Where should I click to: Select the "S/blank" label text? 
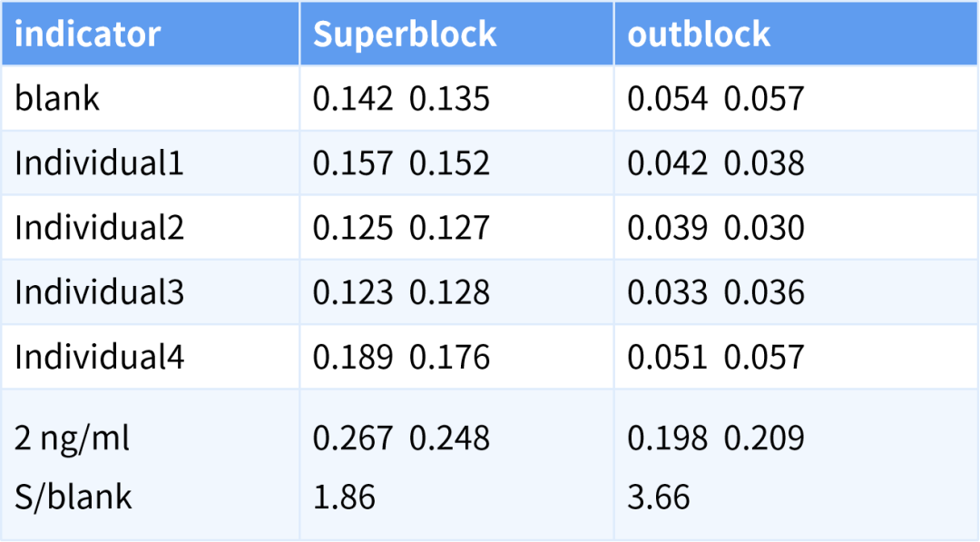[73, 497]
